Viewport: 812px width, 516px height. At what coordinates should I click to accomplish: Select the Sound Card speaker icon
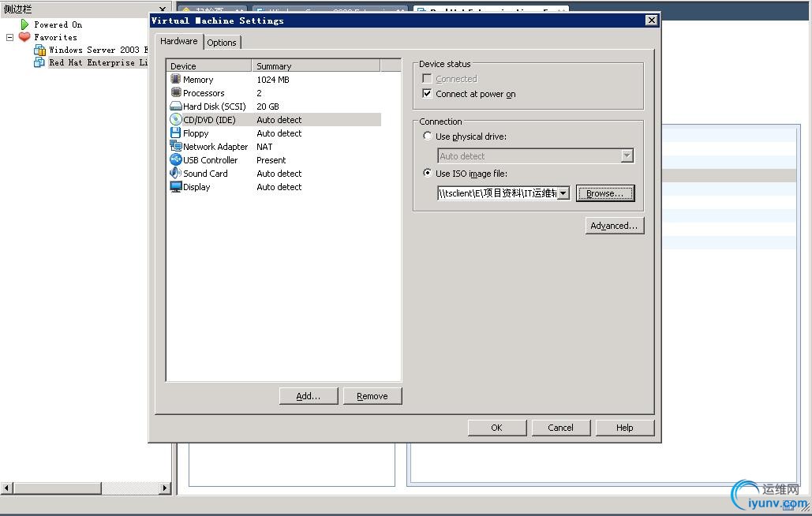(x=175, y=174)
